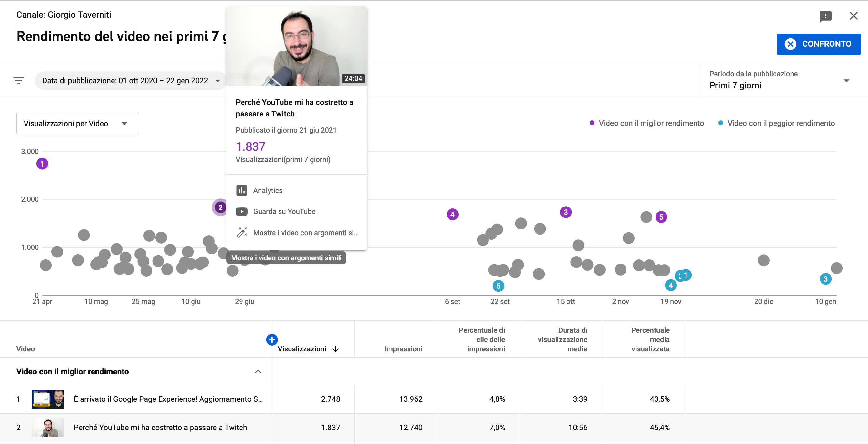Sort by Durata di visualizzazione media header
868x444 pixels.
pos(562,339)
